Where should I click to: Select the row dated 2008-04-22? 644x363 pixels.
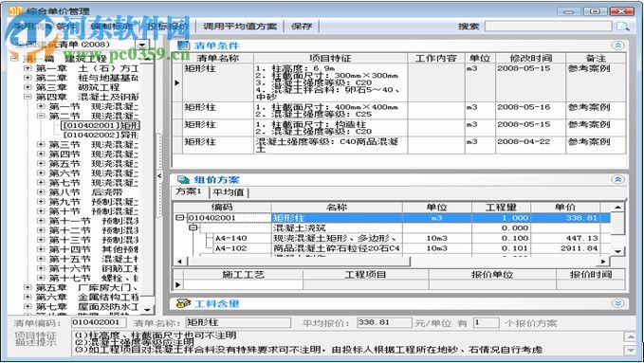[x=398, y=145]
